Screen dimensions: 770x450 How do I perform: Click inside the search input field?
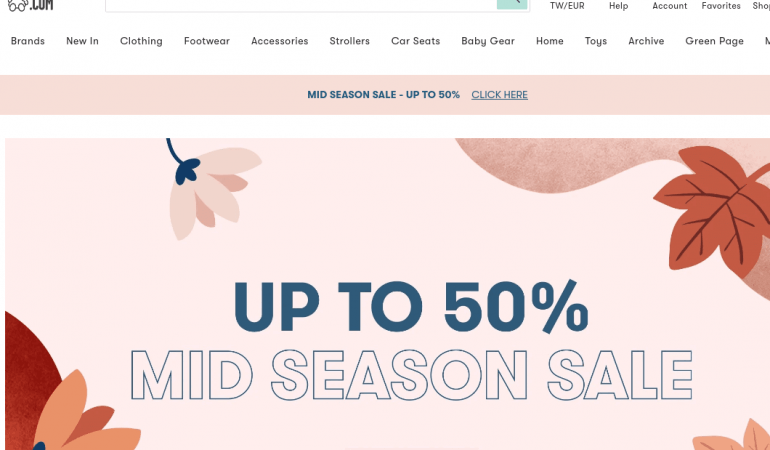pos(301,5)
